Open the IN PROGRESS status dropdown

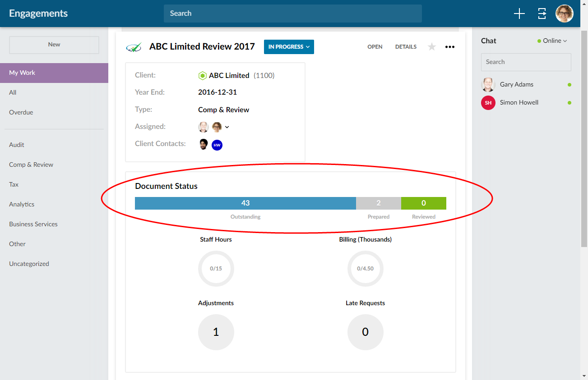pos(289,47)
